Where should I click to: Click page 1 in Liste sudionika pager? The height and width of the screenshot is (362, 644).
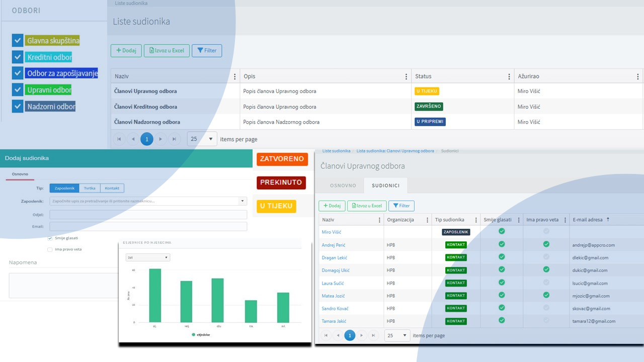[x=147, y=139]
